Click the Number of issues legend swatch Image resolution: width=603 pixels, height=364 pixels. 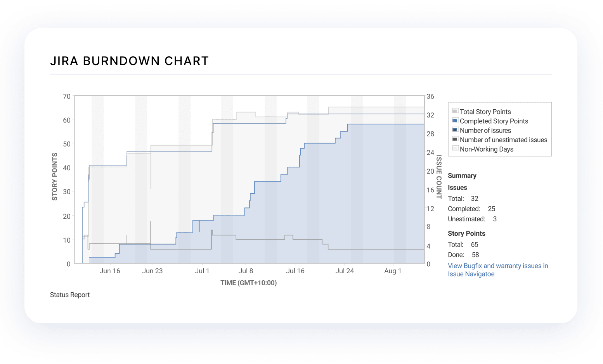455,130
